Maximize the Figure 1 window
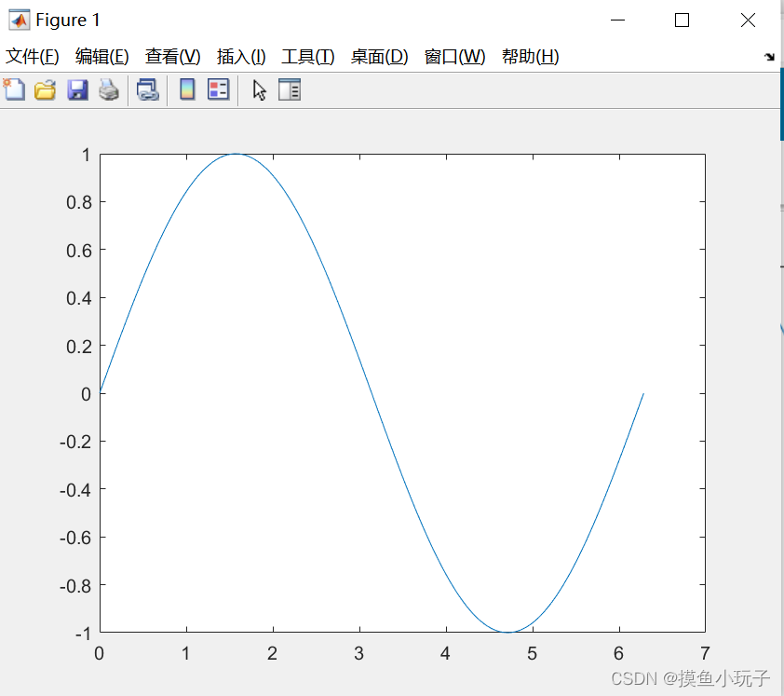 (x=682, y=20)
